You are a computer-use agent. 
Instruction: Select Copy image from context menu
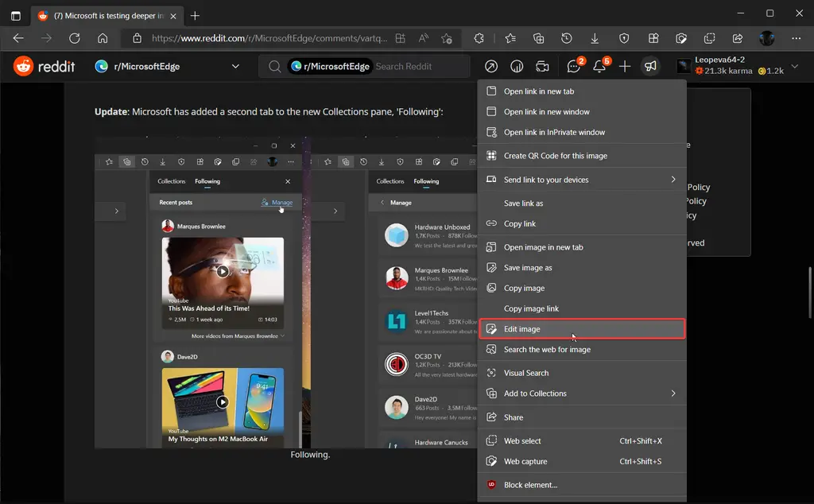click(x=524, y=288)
